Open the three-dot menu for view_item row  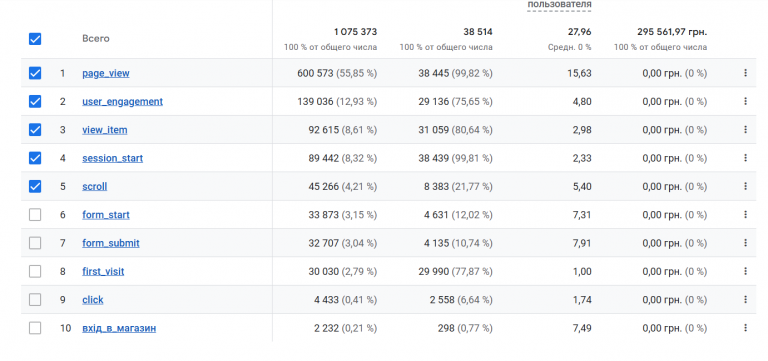pyautogui.click(x=745, y=130)
